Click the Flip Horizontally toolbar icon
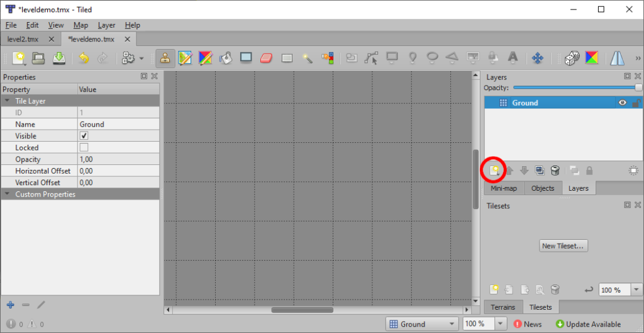644x333 pixels. [x=618, y=59]
